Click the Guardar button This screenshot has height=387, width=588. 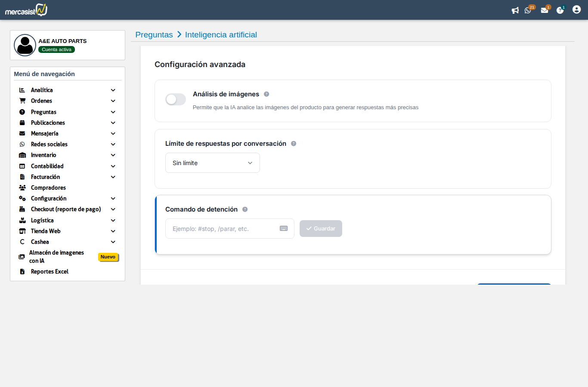(321, 229)
